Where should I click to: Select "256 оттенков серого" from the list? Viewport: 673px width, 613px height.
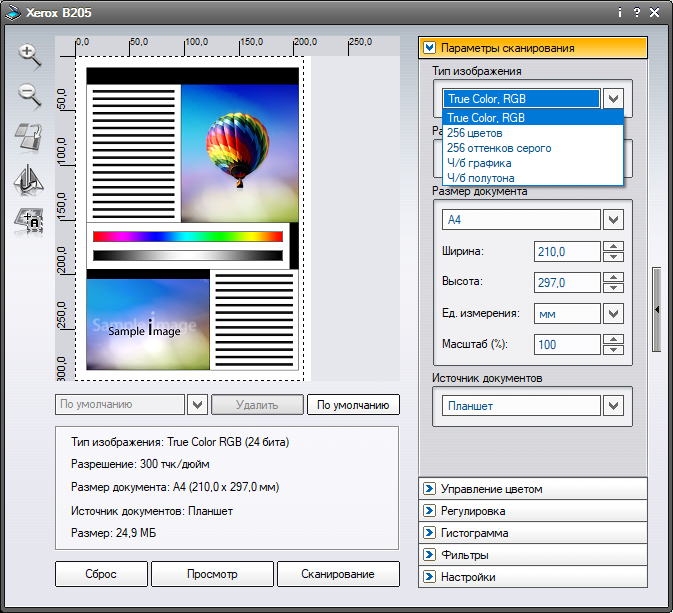click(498, 148)
